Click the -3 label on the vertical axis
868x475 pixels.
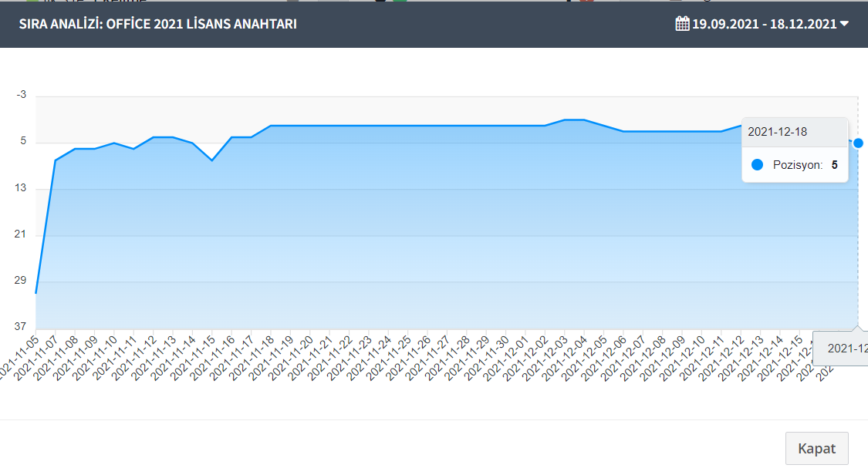pos(21,95)
